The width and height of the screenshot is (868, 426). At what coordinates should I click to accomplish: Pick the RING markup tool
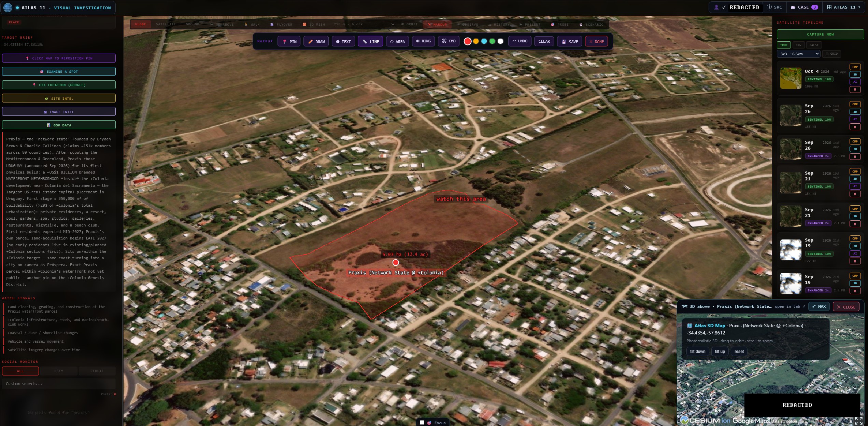click(x=423, y=41)
